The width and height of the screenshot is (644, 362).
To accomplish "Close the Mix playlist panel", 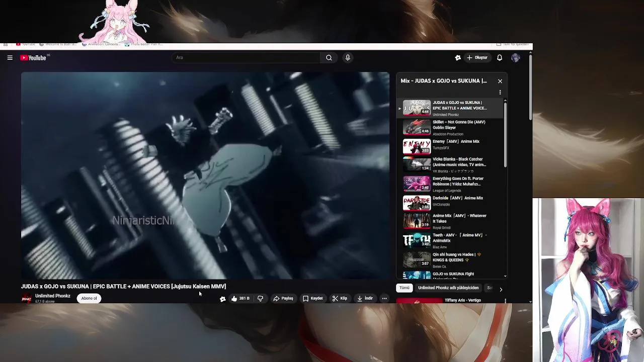I will 500,81.
